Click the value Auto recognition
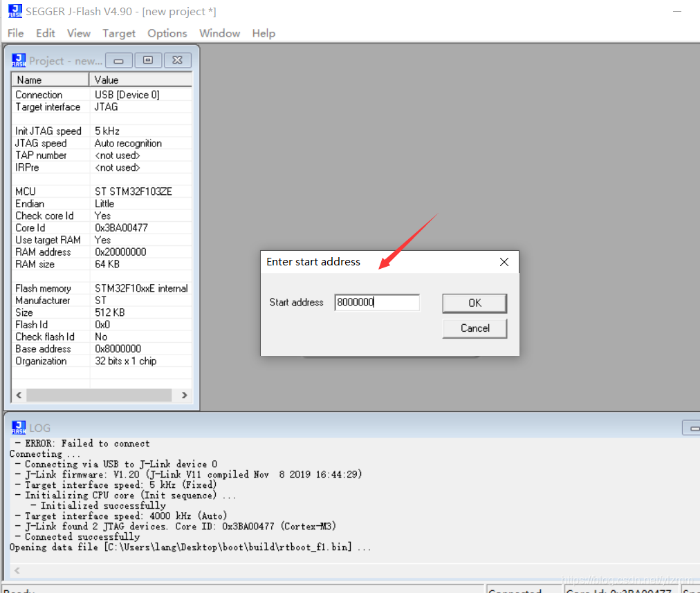700x593 pixels. pyautogui.click(x=128, y=143)
